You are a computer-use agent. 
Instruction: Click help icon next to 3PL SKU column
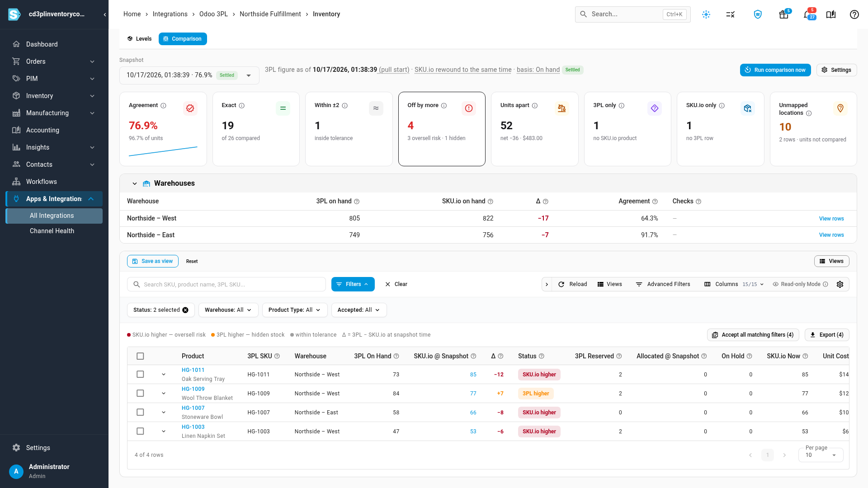click(277, 357)
